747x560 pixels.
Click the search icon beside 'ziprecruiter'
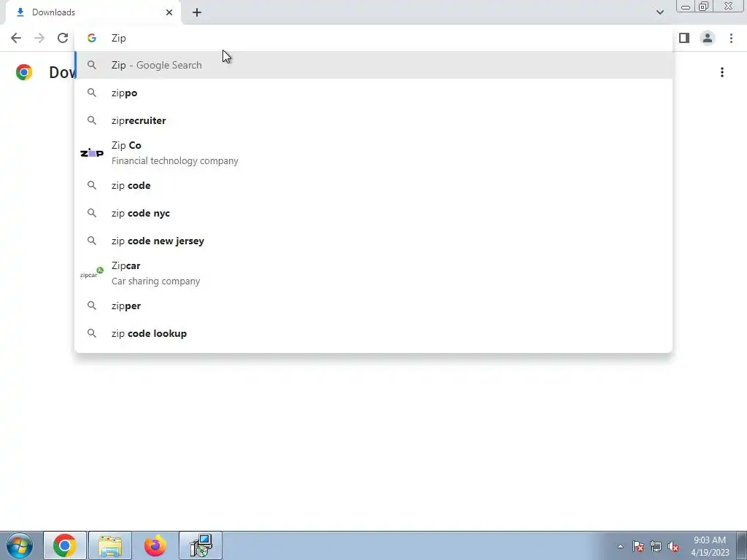(x=91, y=120)
